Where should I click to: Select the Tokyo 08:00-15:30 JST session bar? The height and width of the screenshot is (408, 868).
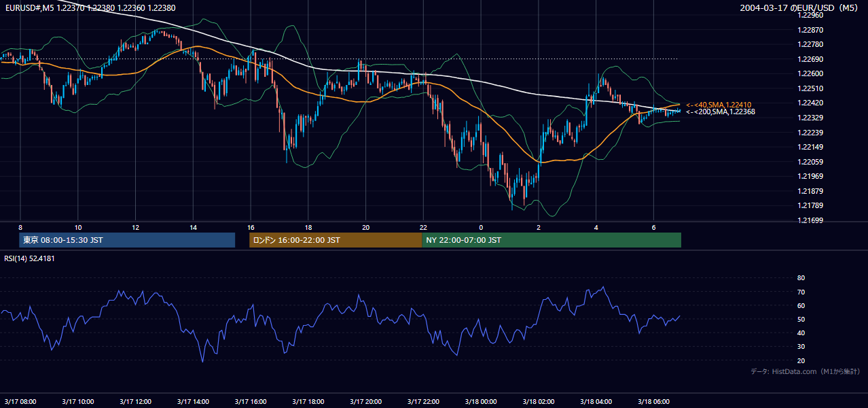coord(127,240)
